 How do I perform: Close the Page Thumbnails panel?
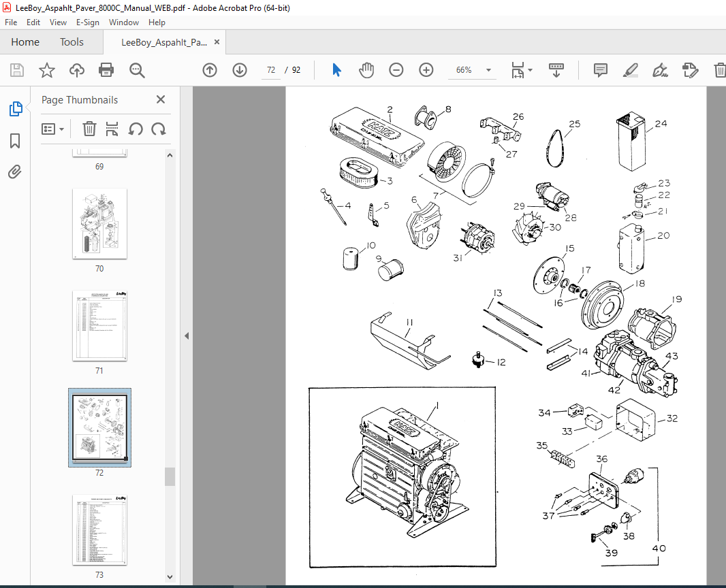coord(161,99)
